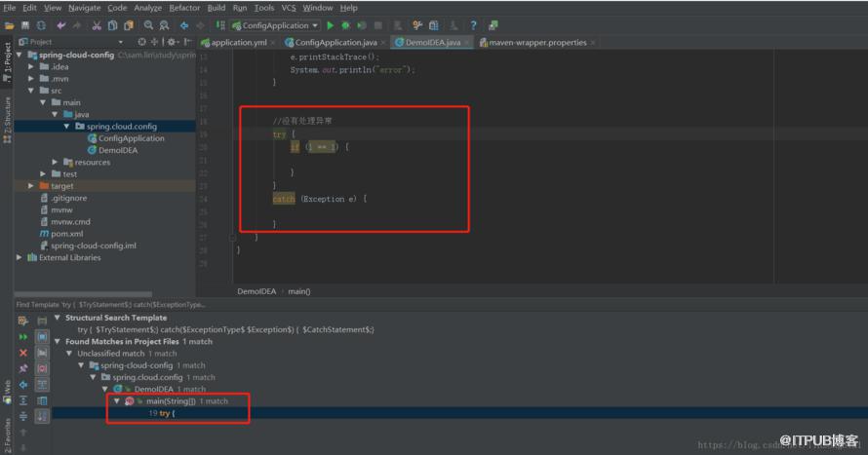
Task: Open the VCS menu
Action: [x=289, y=8]
